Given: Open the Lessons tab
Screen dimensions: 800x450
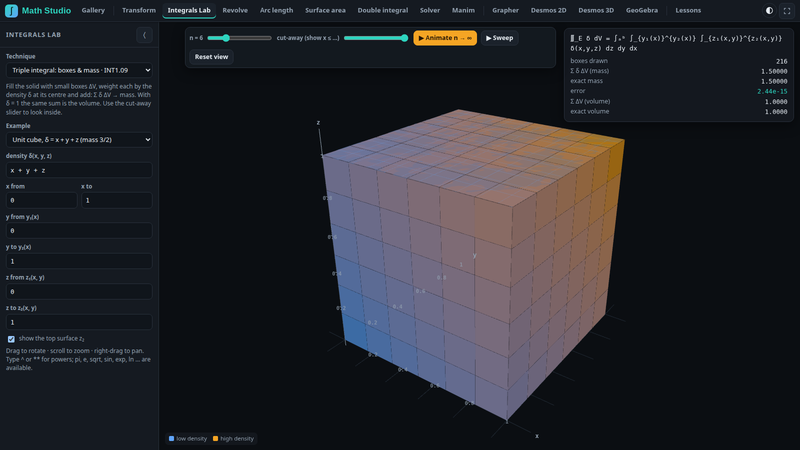Looking at the screenshot, I should [x=688, y=10].
